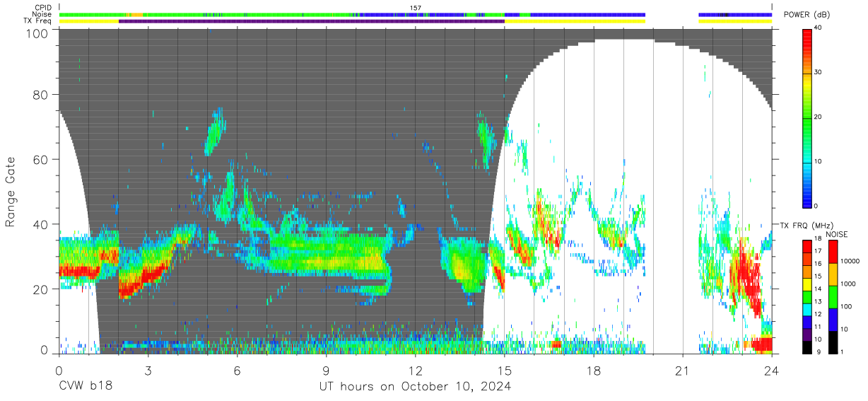Click the black 9-10 MHz TX frequency swatch
Screen dimensions: 868x401
point(807,349)
